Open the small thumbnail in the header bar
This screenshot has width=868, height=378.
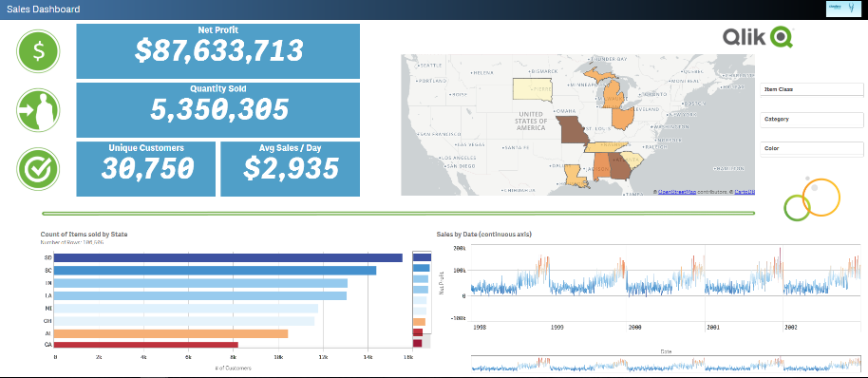(x=843, y=9)
